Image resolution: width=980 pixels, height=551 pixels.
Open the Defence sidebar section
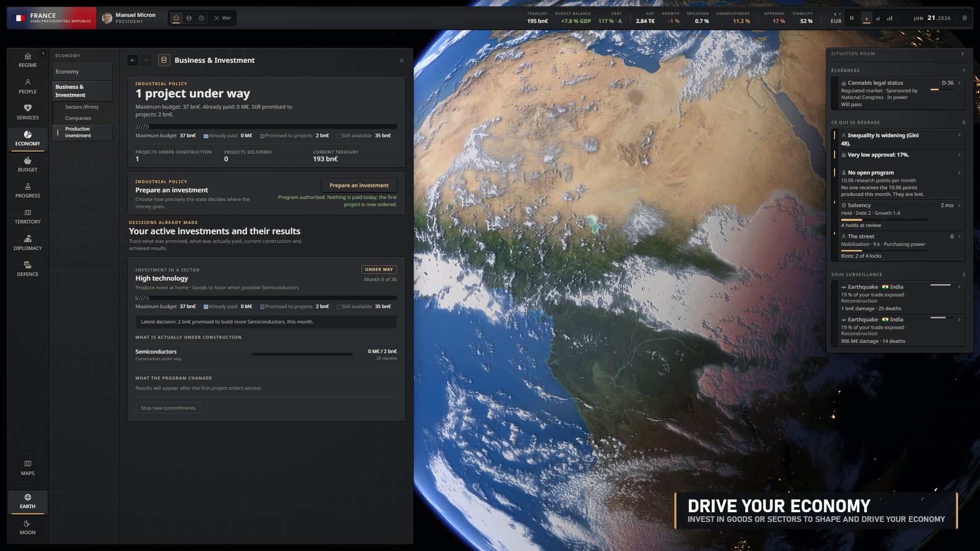(28, 269)
